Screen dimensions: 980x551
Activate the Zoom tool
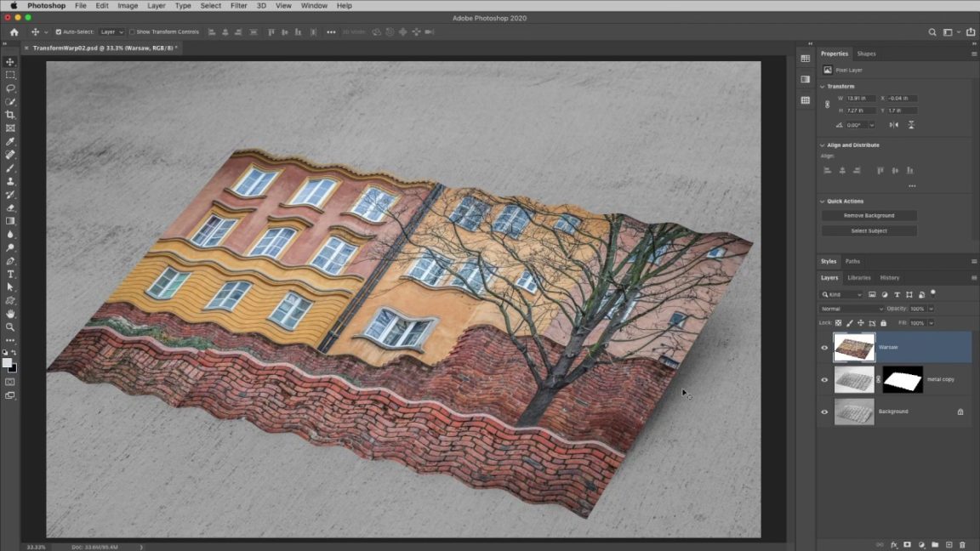(10, 327)
